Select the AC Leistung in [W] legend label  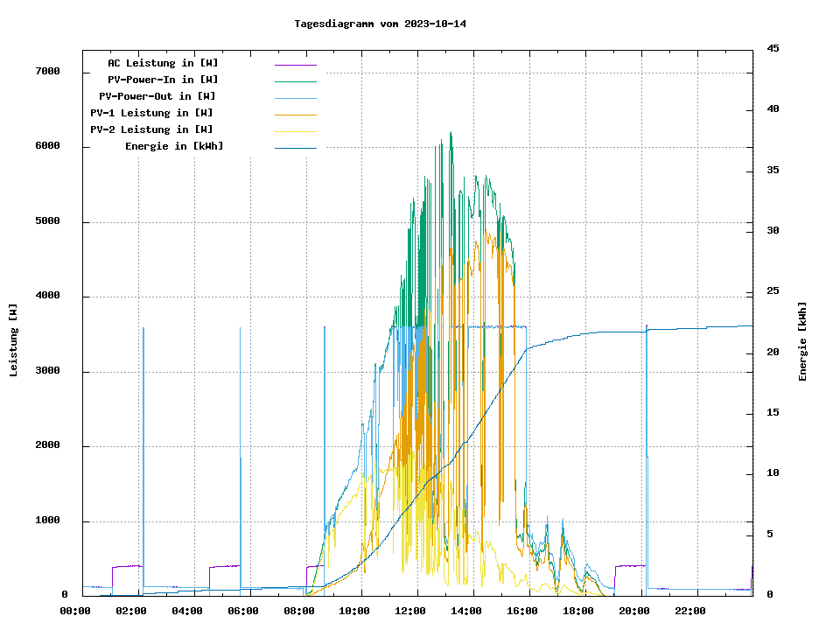[163, 63]
